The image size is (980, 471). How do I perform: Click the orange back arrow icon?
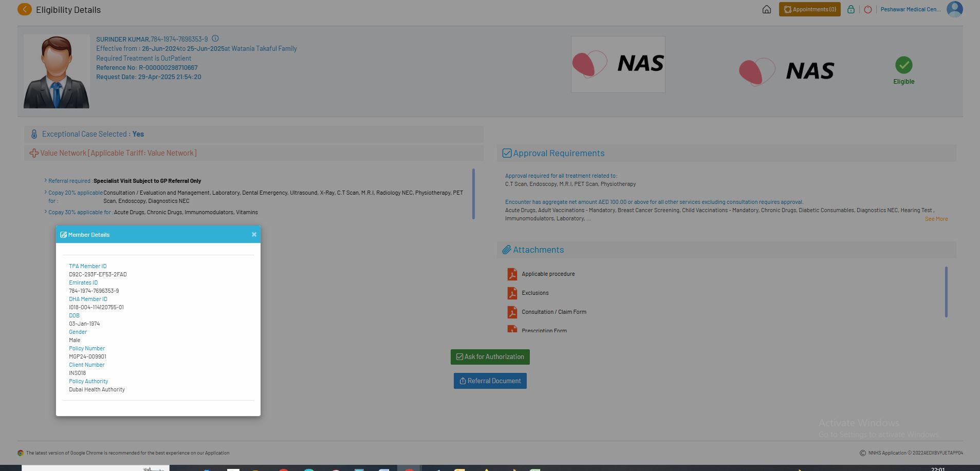(24, 10)
